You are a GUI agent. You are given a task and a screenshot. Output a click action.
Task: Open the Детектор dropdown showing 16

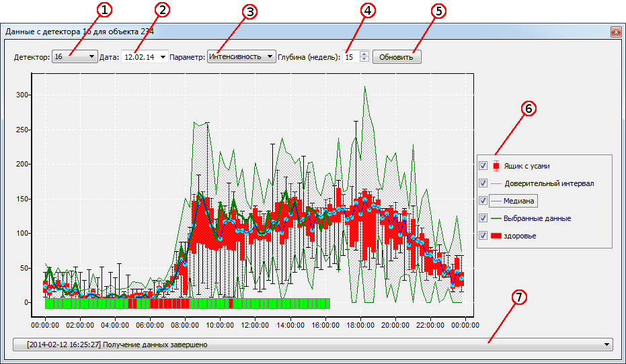75,57
